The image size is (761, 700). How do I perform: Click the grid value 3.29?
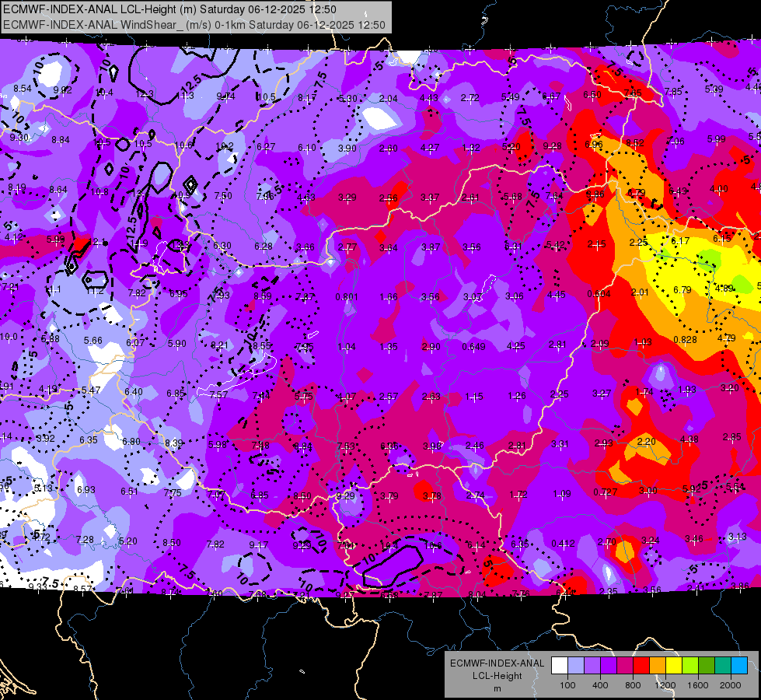pos(347,198)
